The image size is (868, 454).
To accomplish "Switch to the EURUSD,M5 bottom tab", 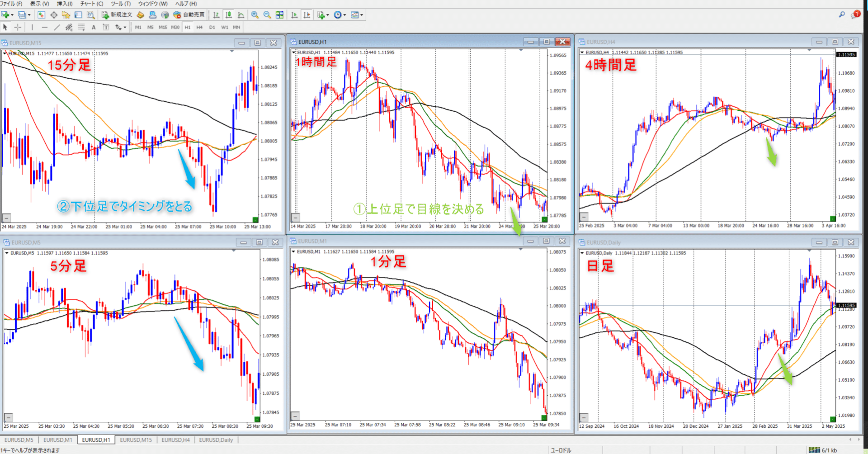I will (x=19, y=440).
